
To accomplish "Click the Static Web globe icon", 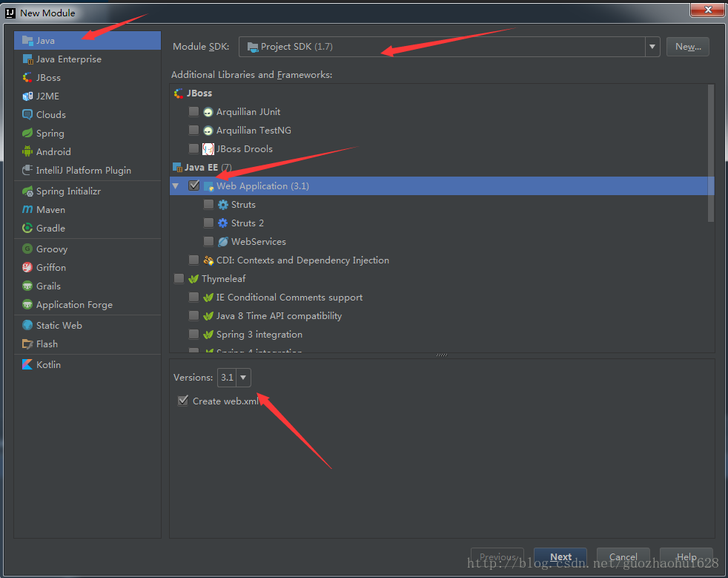I will (x=27, y=325).
